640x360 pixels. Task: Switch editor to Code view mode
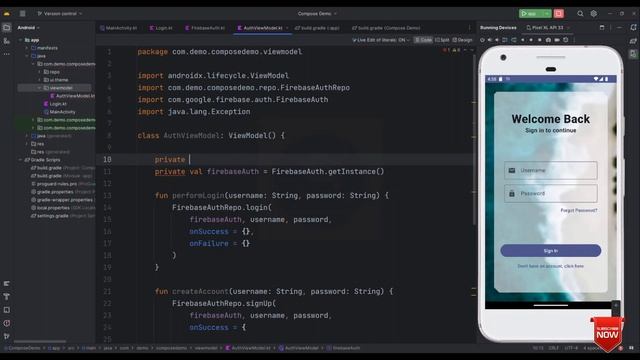pos(423,40)
